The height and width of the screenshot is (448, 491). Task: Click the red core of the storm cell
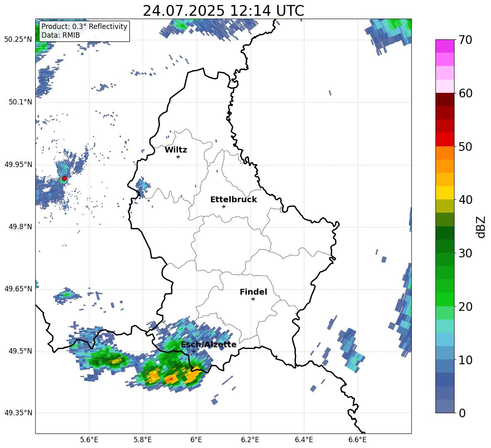pos(171,379)
